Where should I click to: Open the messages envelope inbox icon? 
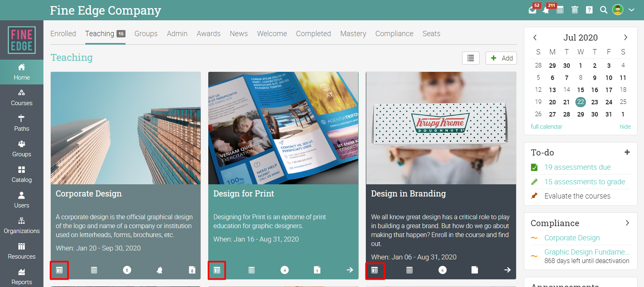coord(533,10)
